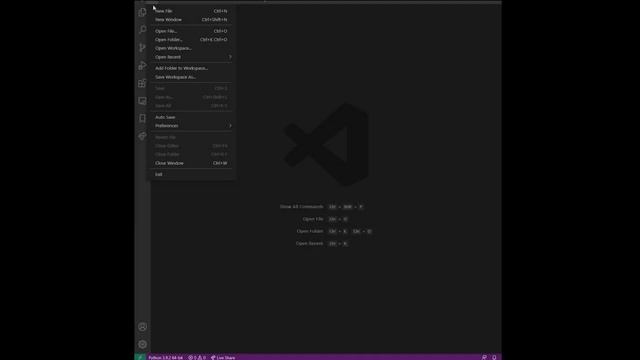The width and height of the screenshot is (640, 360).
Task: Open the Live Share icon in the activity bar
Action: coord(142,136)
